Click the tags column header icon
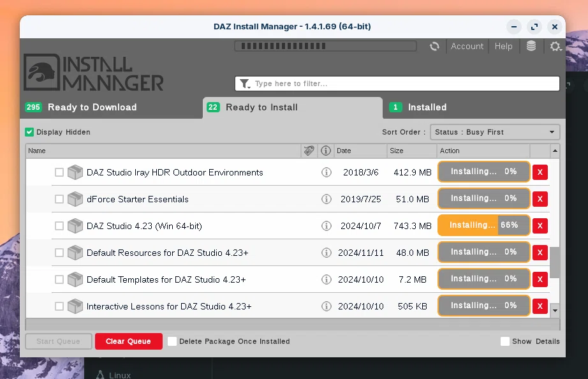588x379 pixels. pyautogui.click(x=309, y=151)
